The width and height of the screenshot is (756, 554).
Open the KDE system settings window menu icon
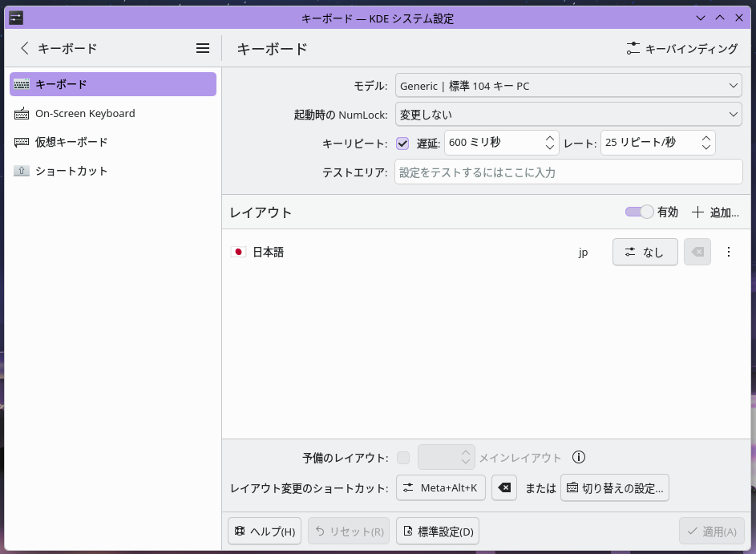pyautogui.click(x=16, y=18)
